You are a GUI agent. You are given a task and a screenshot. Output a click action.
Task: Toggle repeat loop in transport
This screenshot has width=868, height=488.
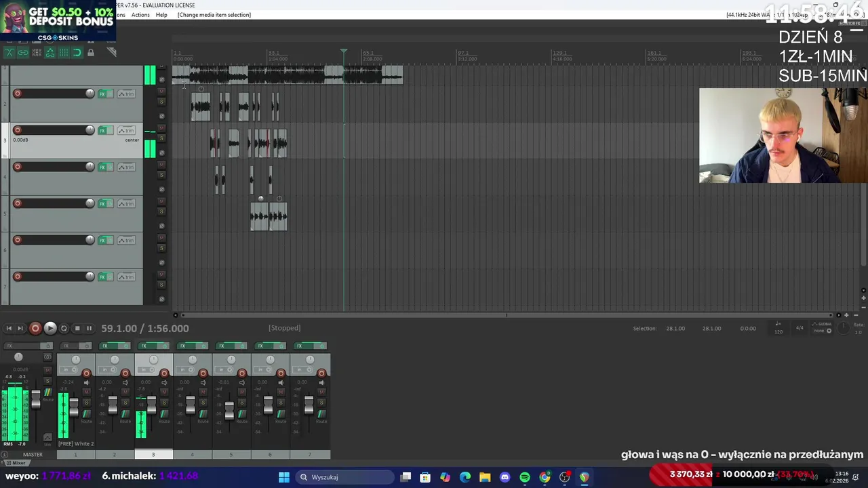pyautogui.click(x=64, y=328)
